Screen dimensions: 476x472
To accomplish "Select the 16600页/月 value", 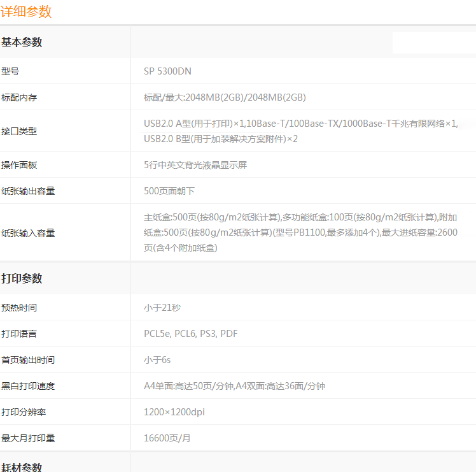I will 167,438.
